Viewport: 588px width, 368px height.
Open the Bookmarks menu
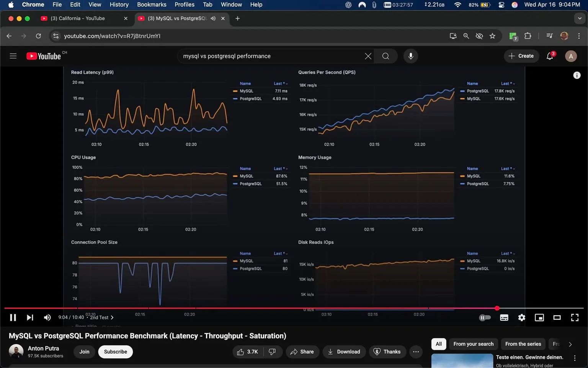[x=151, y=5]
